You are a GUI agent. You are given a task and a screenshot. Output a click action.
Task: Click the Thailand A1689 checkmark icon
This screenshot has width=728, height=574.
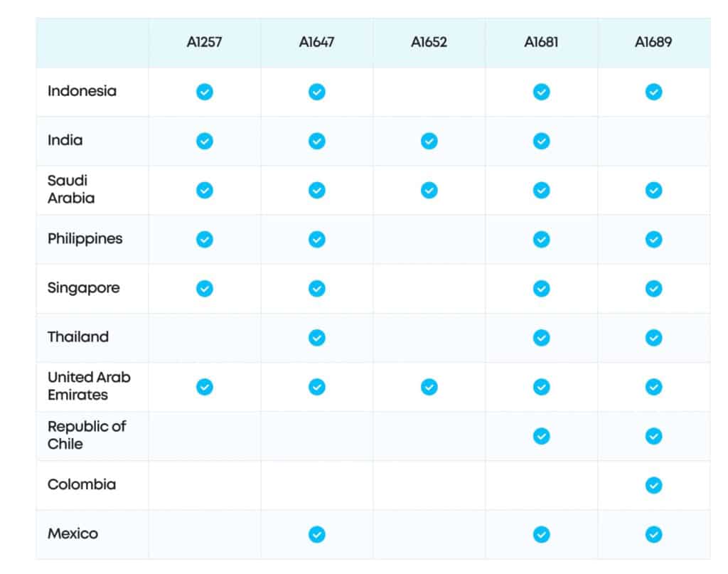pyautogui.click(x=653, y=338)
